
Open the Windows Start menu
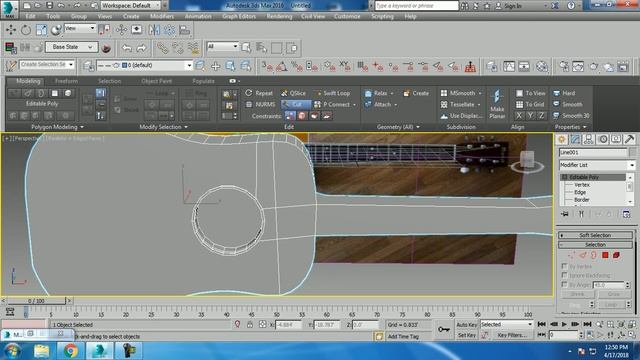12,351
